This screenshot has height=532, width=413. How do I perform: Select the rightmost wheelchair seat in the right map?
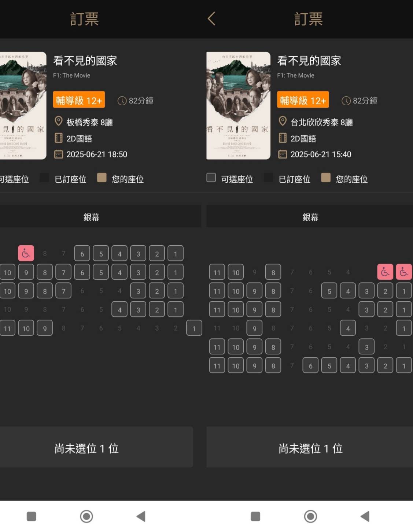[x=403, y=272]
